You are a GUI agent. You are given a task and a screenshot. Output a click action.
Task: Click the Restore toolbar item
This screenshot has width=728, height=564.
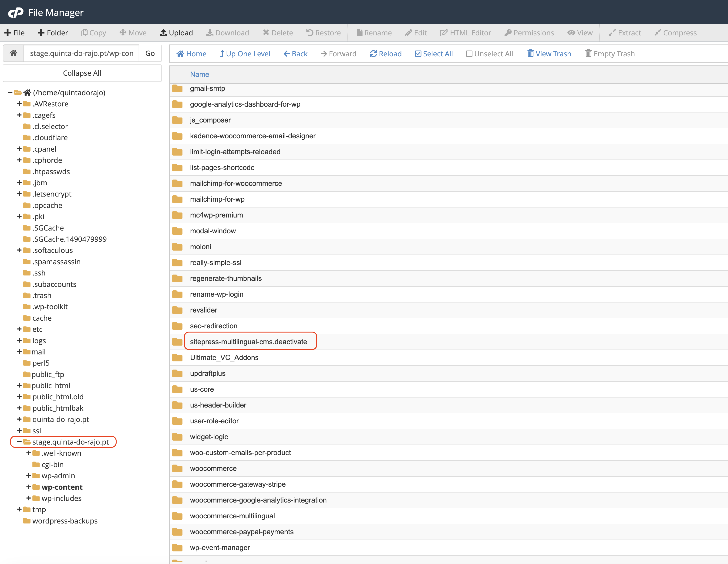click(x=323, y=33)
